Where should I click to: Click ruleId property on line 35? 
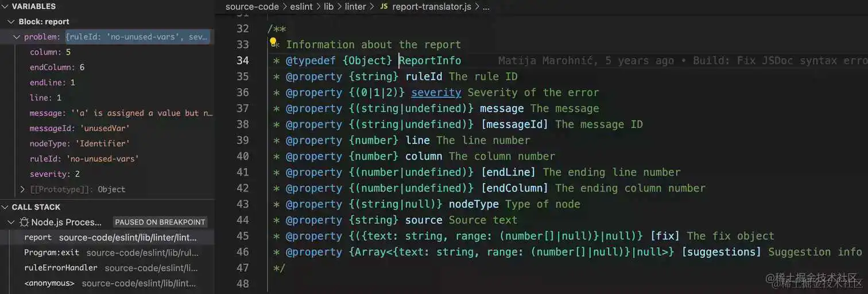(x=424, y=76)
